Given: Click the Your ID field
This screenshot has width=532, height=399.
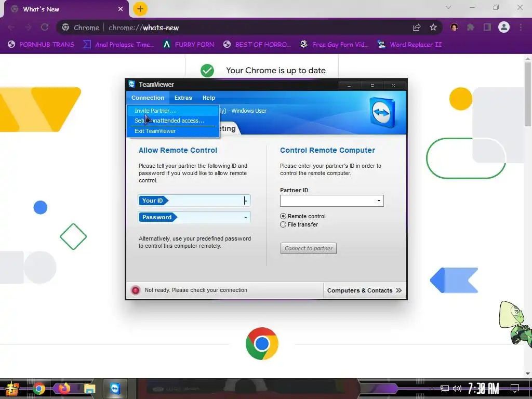Looking at the screenshot, I should pos(194,201).
